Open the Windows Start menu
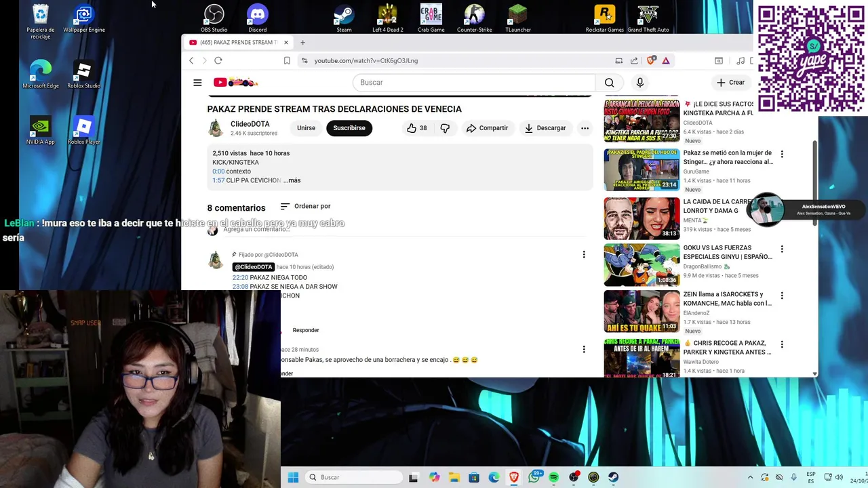Screen dimensions: 868x488 point(293,477)
